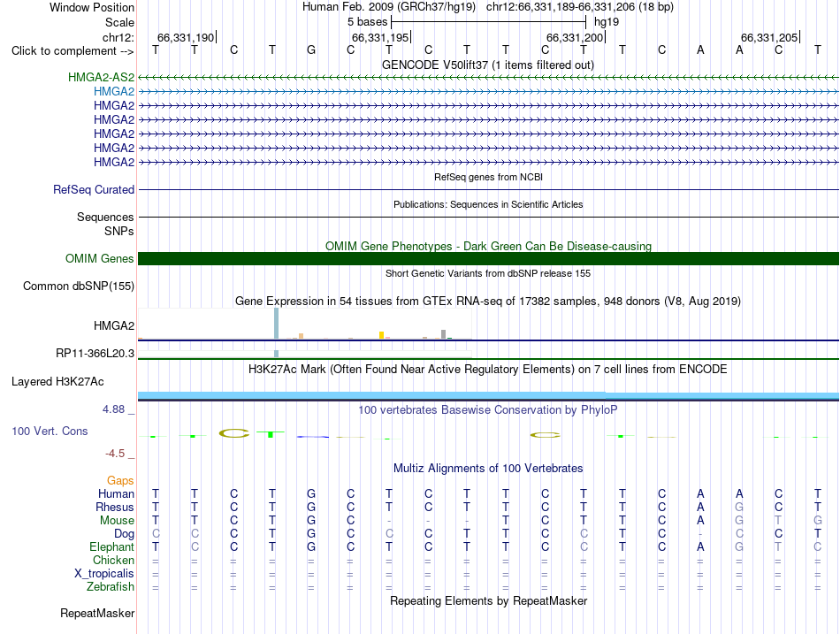Select the light-blue HMGA2 transcript label
The height and width of the screenshot is (634, 840).
click(x=114, y=91)
